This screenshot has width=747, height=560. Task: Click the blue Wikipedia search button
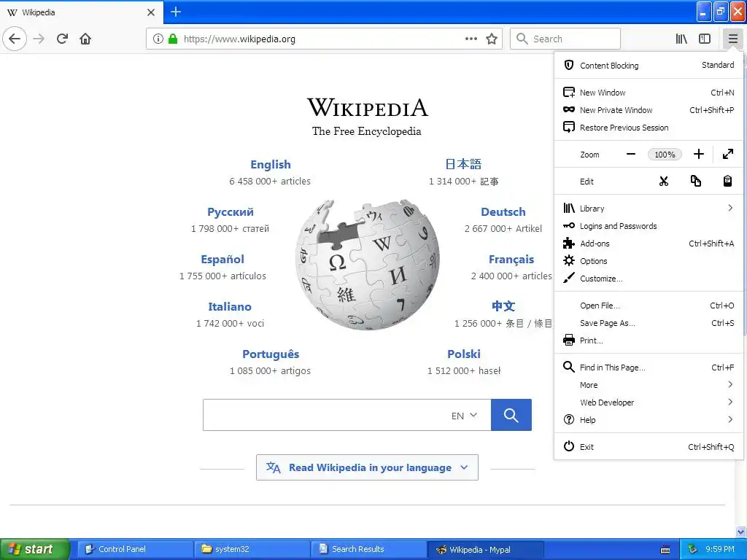[x=511, y=415]
